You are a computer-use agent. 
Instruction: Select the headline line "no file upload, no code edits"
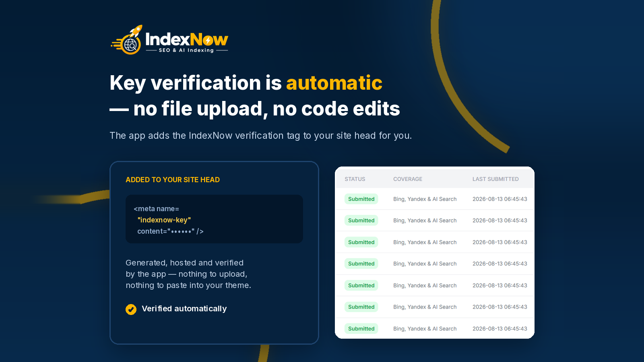point(266,109)
